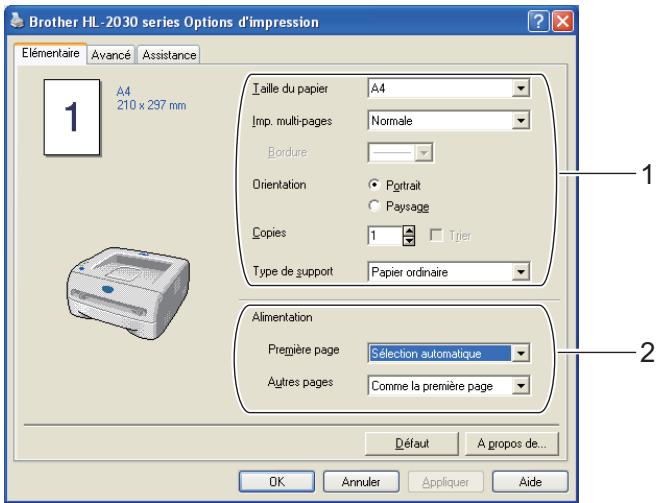
Task: Click the Appliquer button
Action: (x=445, y=482)
